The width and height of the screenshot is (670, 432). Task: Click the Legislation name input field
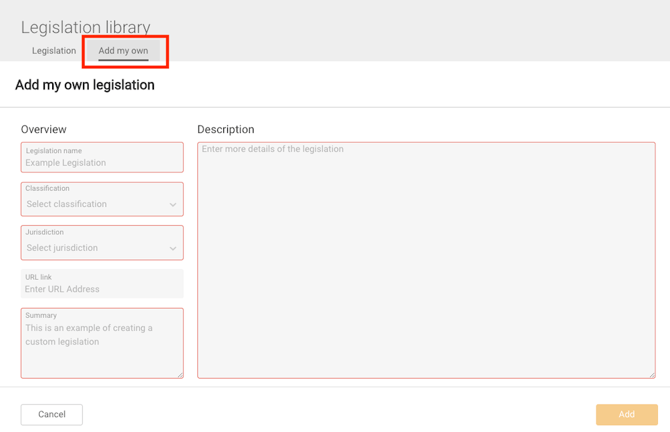coord(102,162)
